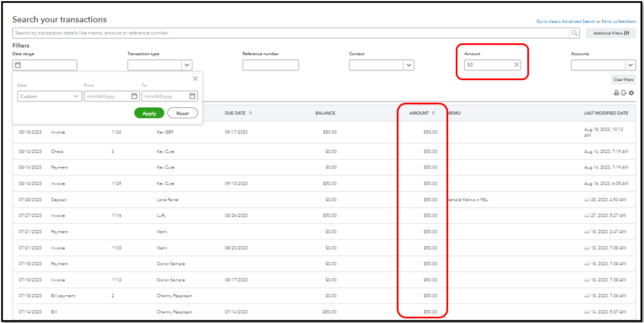The width and height of the screenshot is (644, 323).
Task: Expand the Transaction type dropdown
Action: tap(187, 65)
